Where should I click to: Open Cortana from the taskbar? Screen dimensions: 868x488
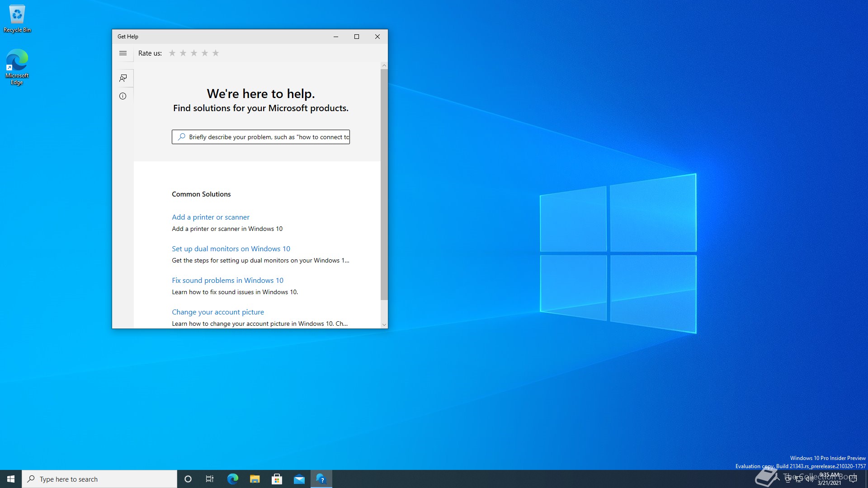click(x=188, y=479)
